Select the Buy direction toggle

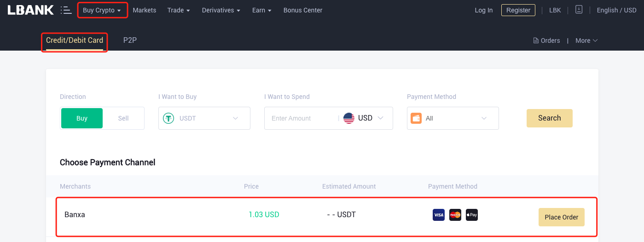82,118
